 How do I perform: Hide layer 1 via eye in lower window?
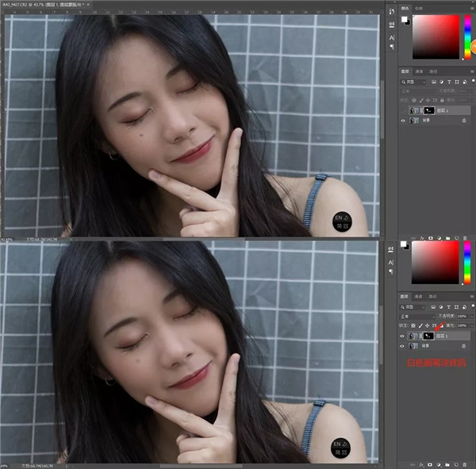tap(402, 336)
